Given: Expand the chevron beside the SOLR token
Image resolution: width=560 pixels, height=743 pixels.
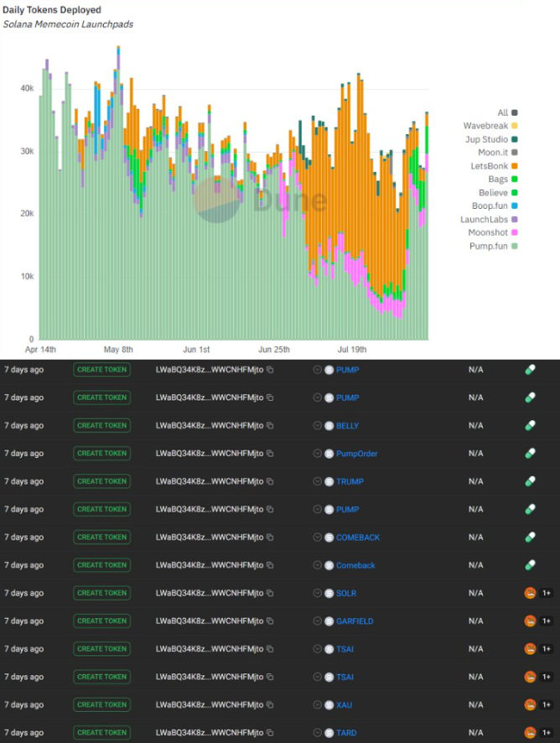Looking at the screenshot, I should (317, 593).
